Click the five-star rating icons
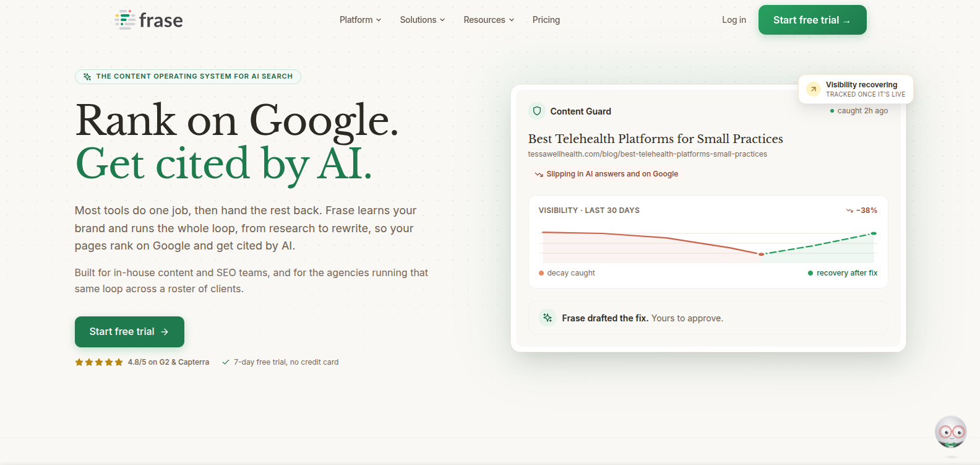 99,362
